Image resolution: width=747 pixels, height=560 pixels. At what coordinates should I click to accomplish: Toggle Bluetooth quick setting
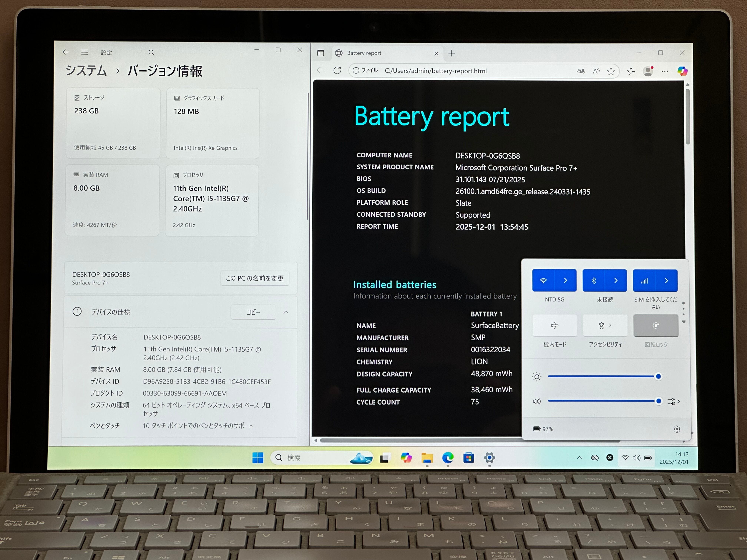(594, 281)
